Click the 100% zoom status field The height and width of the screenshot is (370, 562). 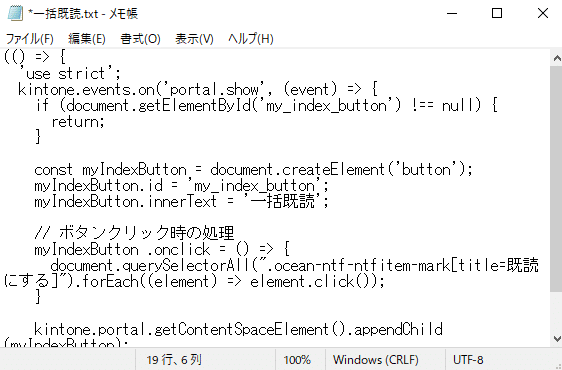(x=297, y=360)
